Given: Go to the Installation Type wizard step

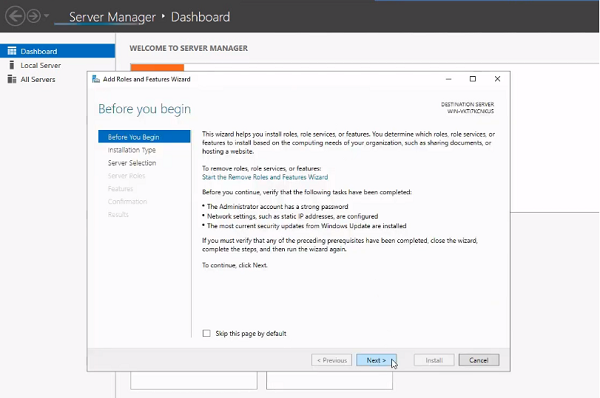Looking at the screenshot, I should [x=132, y=150].
